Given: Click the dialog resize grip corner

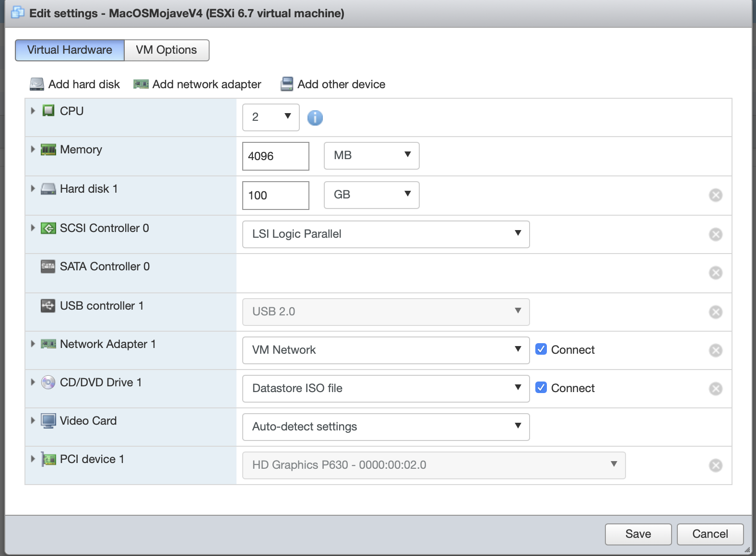Looking at the screenshot, I should coord(747,550).
